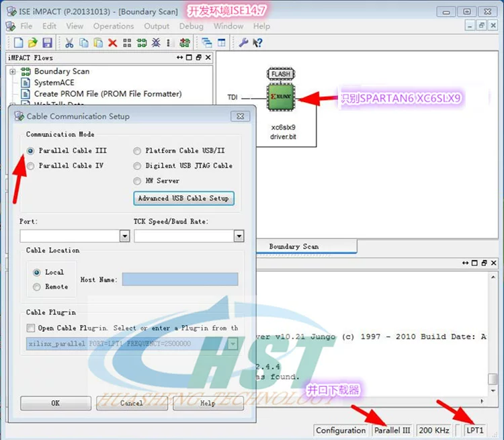Screen dimensions: 504x440
Task: Click Help button in the dialog
Action: (208, 403)
